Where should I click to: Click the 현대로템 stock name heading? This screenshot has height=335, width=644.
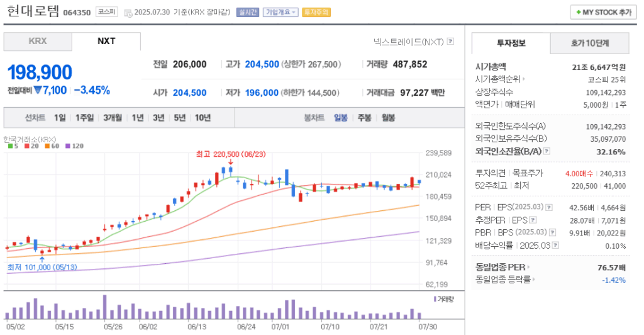33,11
